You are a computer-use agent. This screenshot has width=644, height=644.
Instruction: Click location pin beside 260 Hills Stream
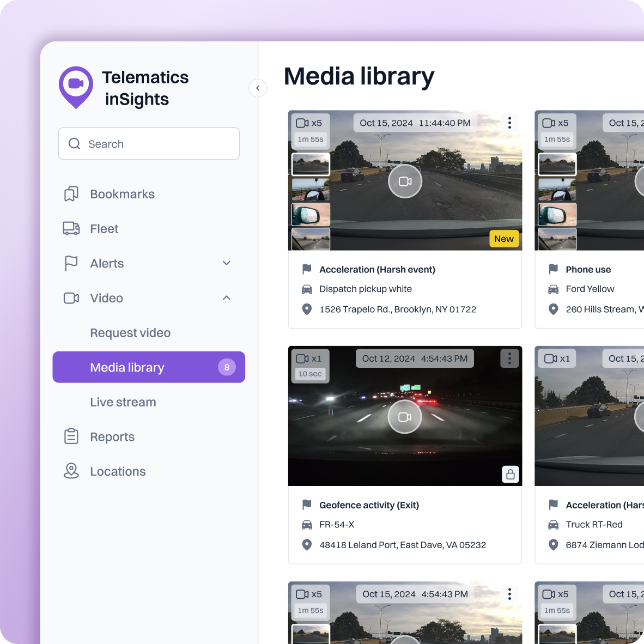pyautogui.click(x=553, y=309)
